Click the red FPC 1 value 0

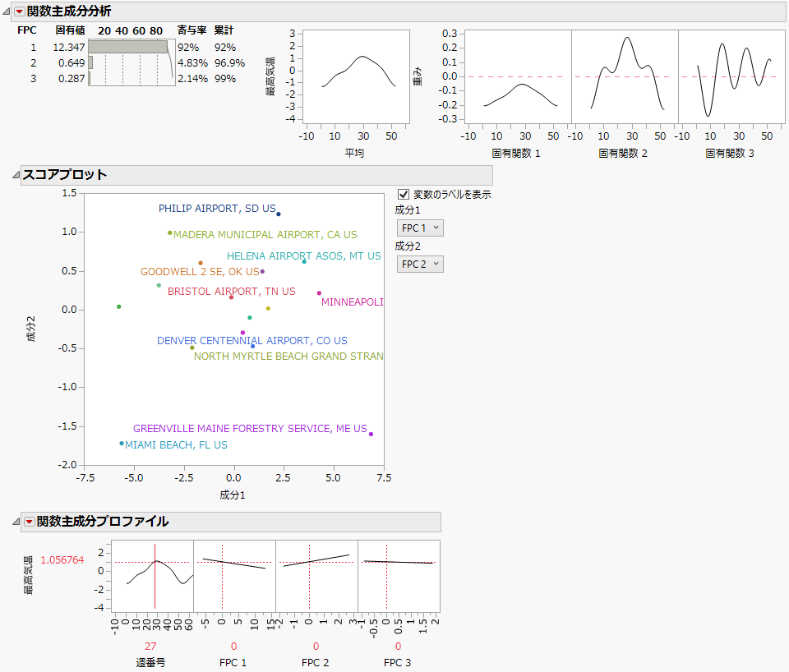coord(234,647)
